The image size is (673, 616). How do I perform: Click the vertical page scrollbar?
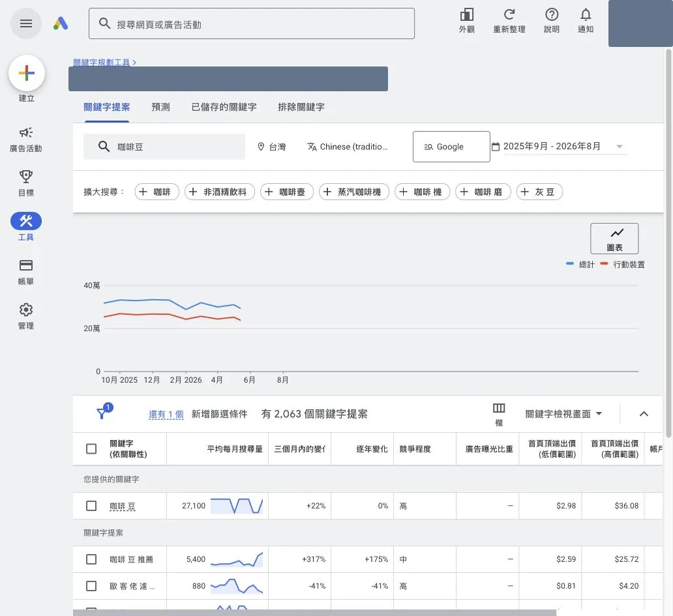click(x=668, y=242)
